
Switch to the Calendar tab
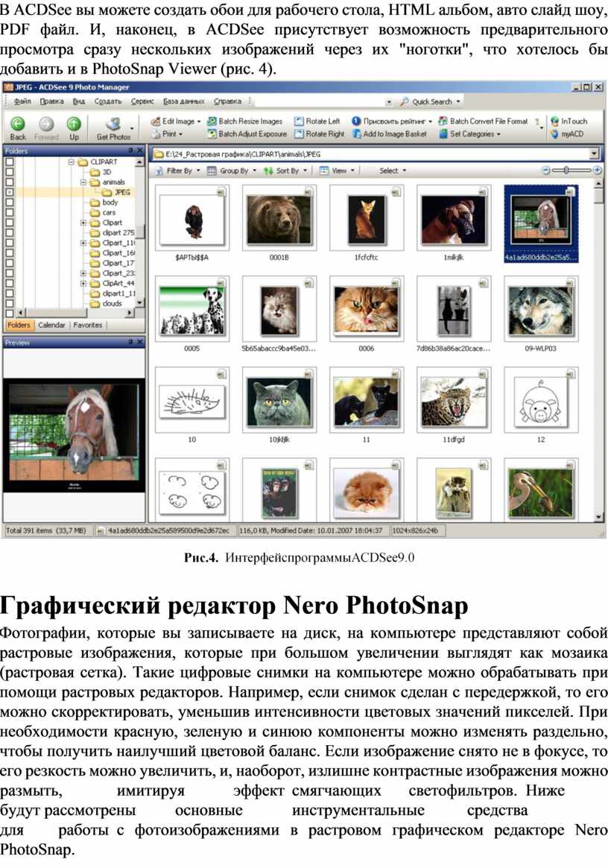(51, 325)
